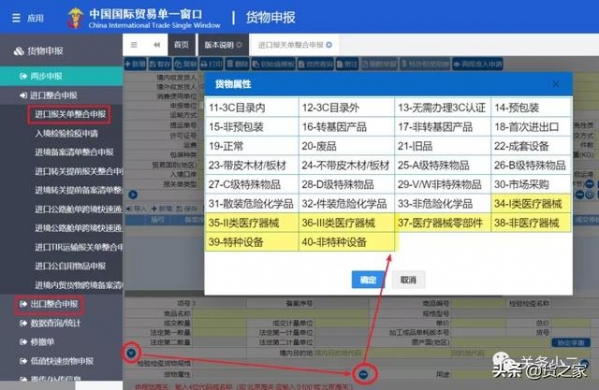The height and width of the screenshot is (390, 599).
Task: Open 进口报关单整合申报 in the sidebar
Action: coord(70,114)
